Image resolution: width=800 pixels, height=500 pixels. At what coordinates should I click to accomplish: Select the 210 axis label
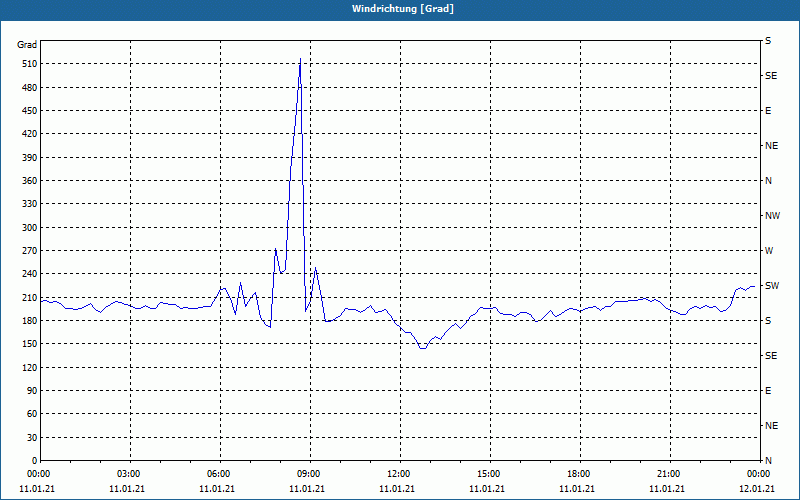30,297
